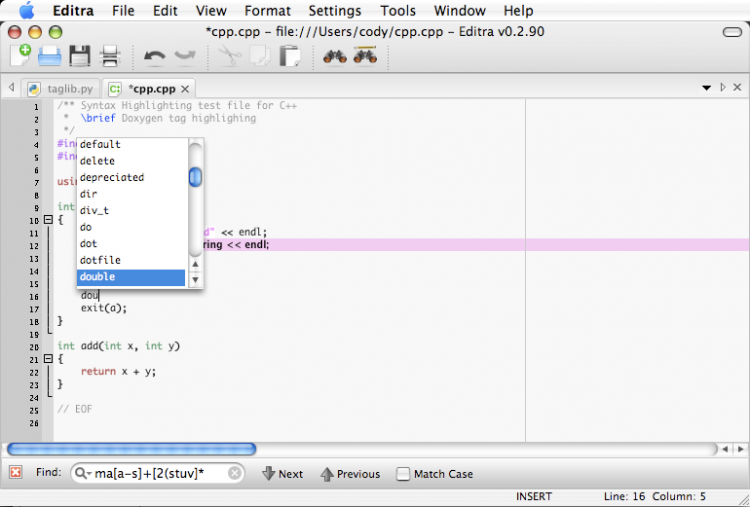Click the autocomplete scroll up arrow
Viewport: 750px width, 507px height.
pyautogui.click(x=195, y=264)
